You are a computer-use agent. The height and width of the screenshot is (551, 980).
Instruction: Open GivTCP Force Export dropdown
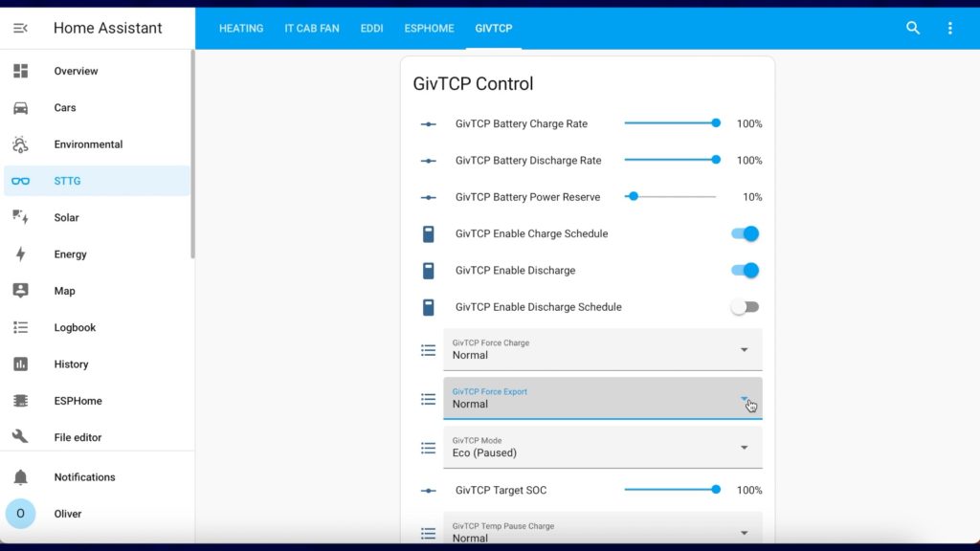[x=603, y=399]
